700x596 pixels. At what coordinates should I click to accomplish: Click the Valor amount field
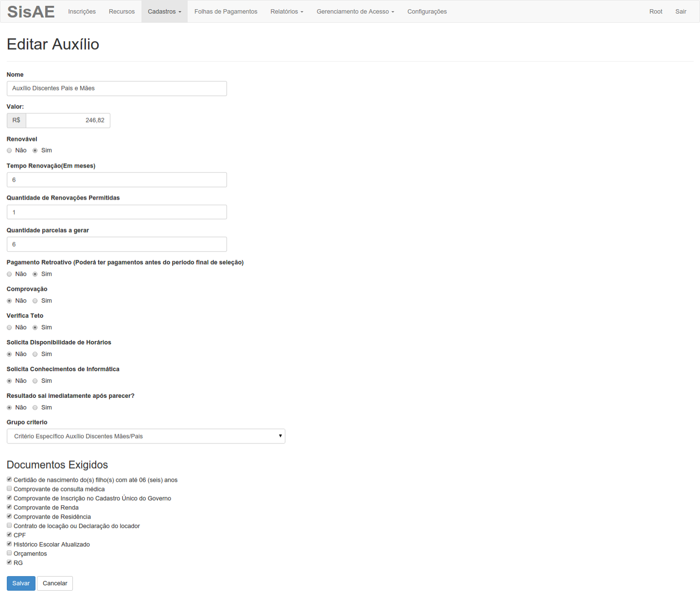tap(68, 120)
